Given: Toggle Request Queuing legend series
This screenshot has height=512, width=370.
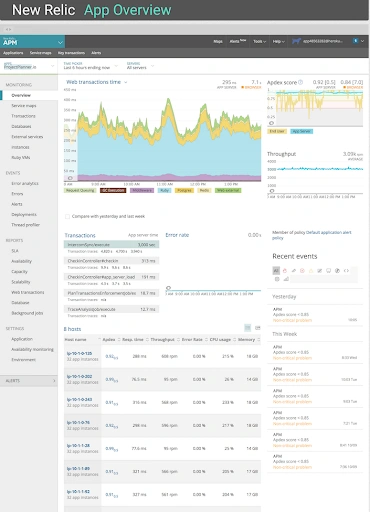Looking at the screenshot, I should coord(80,190).
